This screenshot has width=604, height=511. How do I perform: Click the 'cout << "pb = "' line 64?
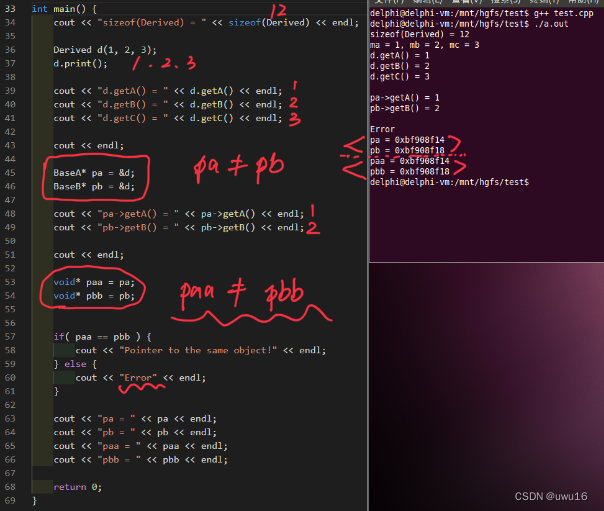tap(135, 432)
